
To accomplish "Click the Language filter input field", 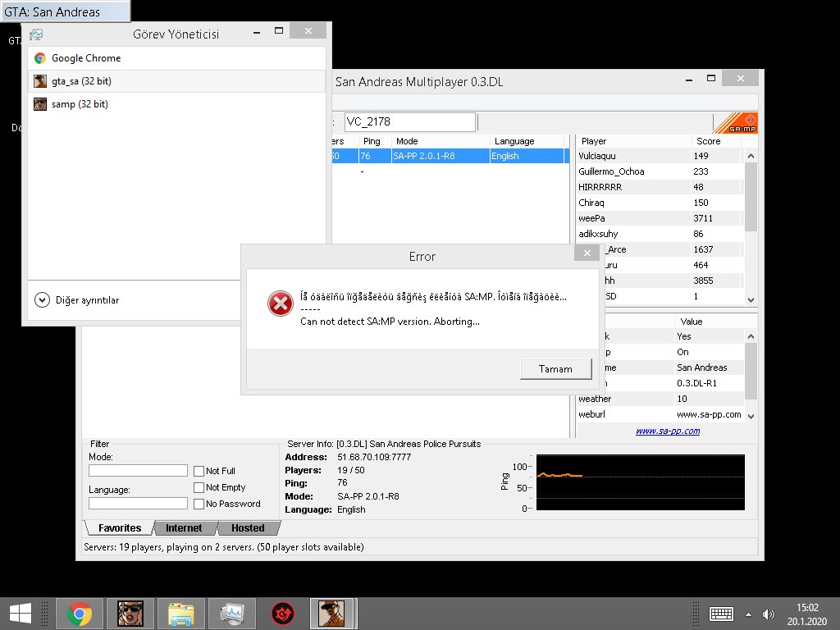I will [x=138, y=503].
